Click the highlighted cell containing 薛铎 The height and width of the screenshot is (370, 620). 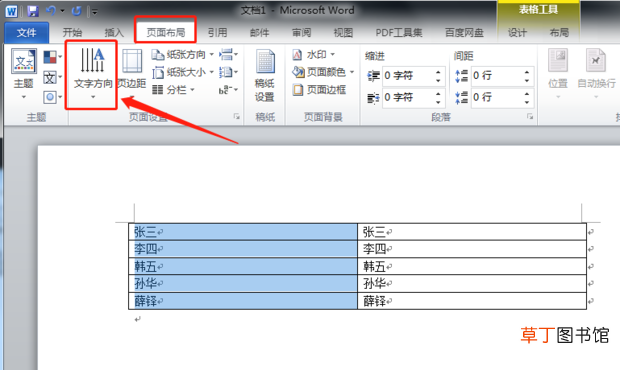pyautogui.click(x=243, y=301)
